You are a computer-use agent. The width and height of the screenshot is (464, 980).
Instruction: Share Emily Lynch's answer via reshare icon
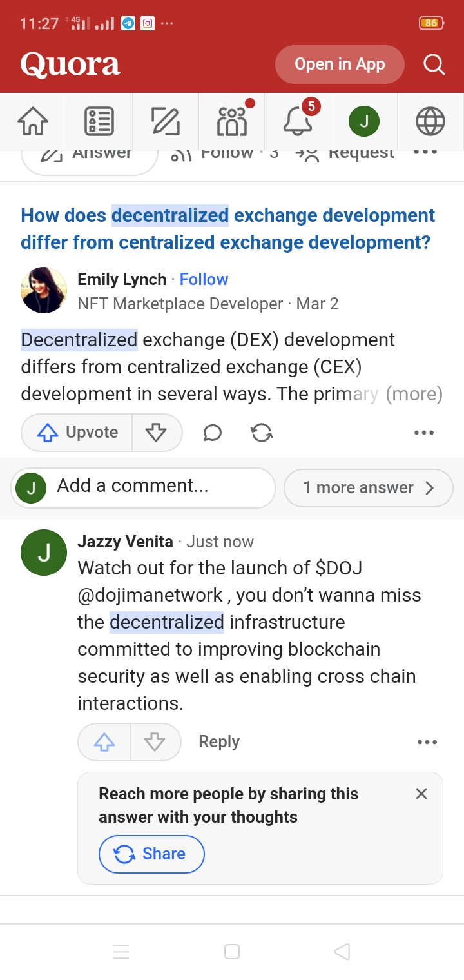pyautogui.click(x=262, y=433)
